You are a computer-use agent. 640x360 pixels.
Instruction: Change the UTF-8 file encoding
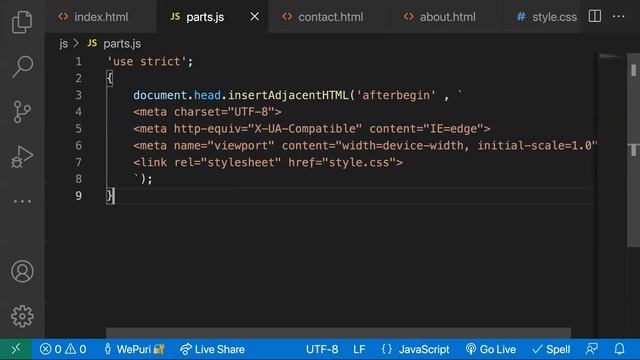[x=322, y=349]
